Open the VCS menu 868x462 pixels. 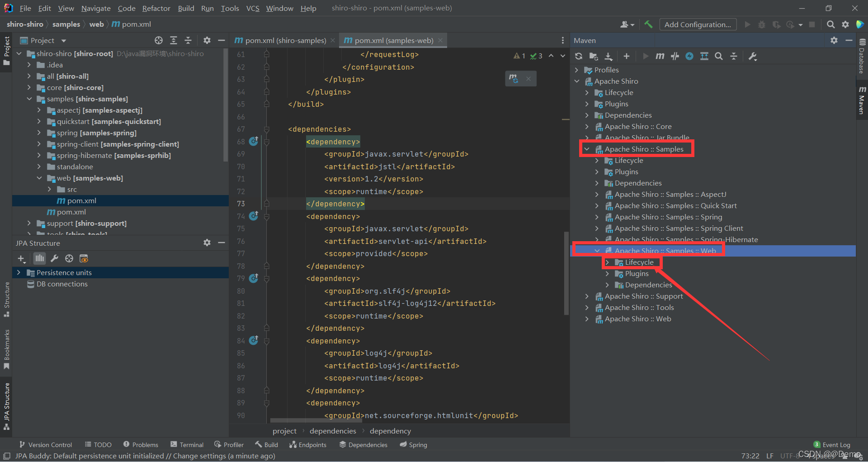(253, 8)
